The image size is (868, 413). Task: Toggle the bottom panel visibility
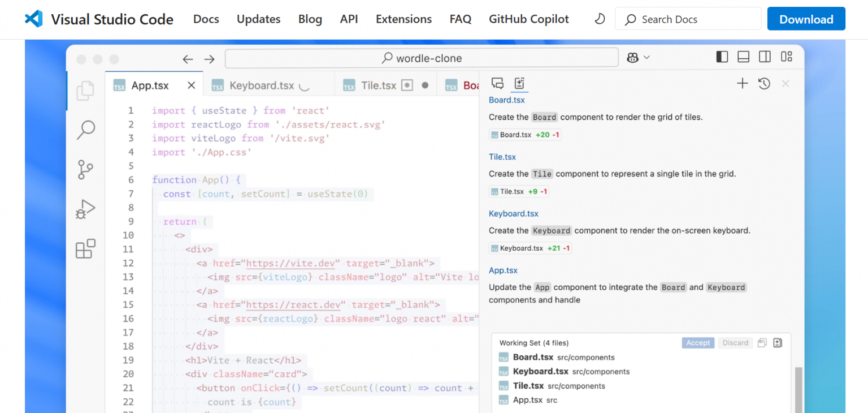coord(743,57)
